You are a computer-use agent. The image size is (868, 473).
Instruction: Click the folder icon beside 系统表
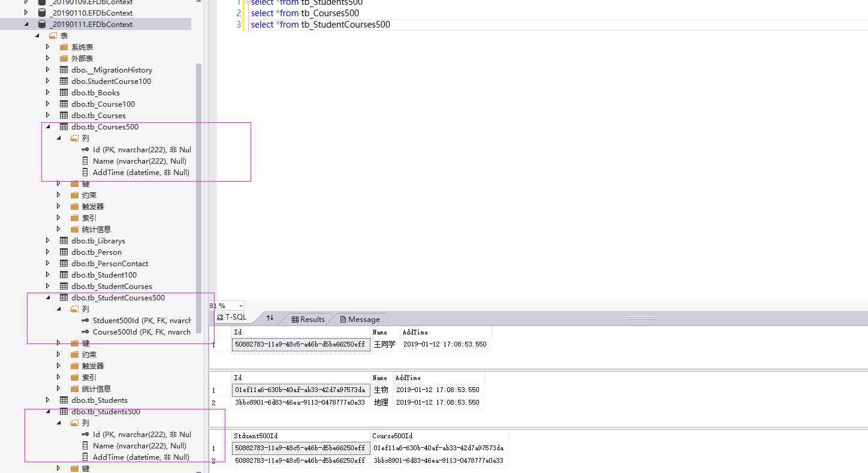[64, 47]
